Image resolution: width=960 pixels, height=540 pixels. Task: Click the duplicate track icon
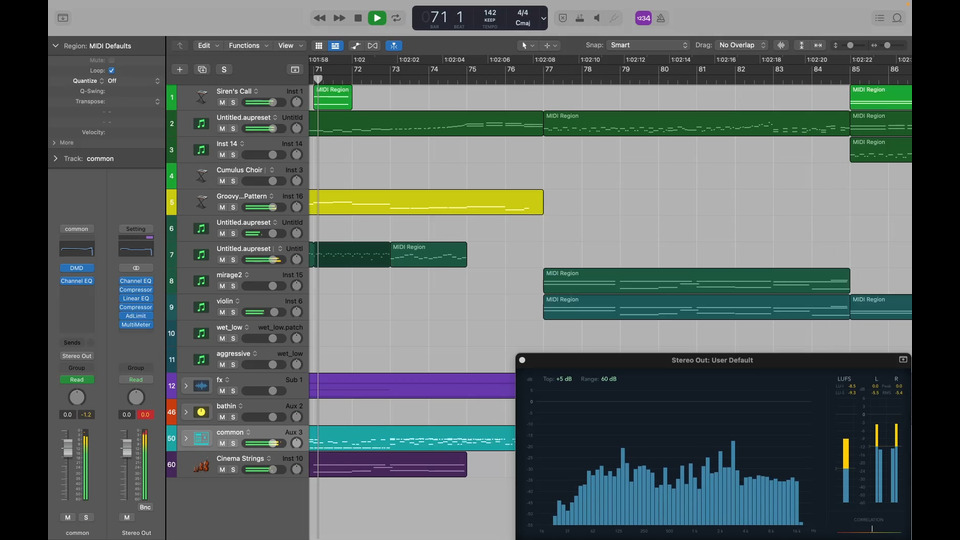pos(202,70)
